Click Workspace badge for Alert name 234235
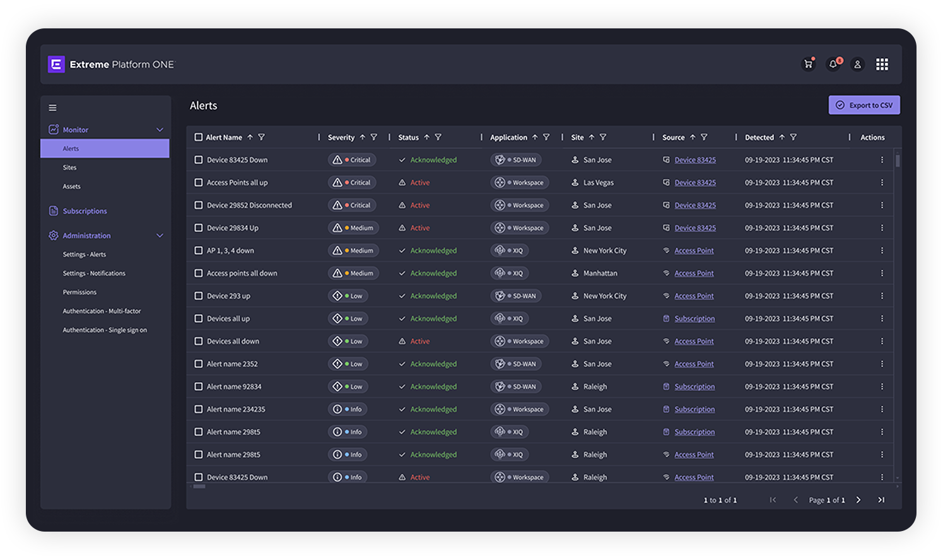This screenshot has width=943, height=560. (520, 410)
